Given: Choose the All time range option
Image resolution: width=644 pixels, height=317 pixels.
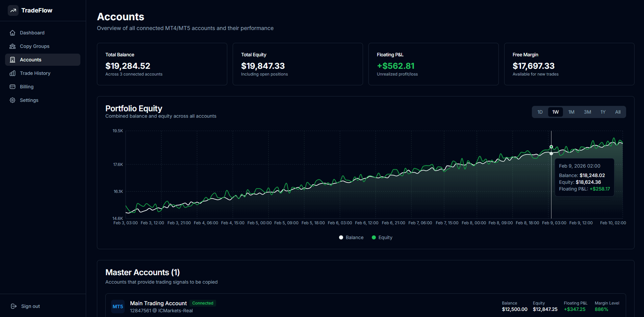Looking at the screenshot, I should coord(618,112).
